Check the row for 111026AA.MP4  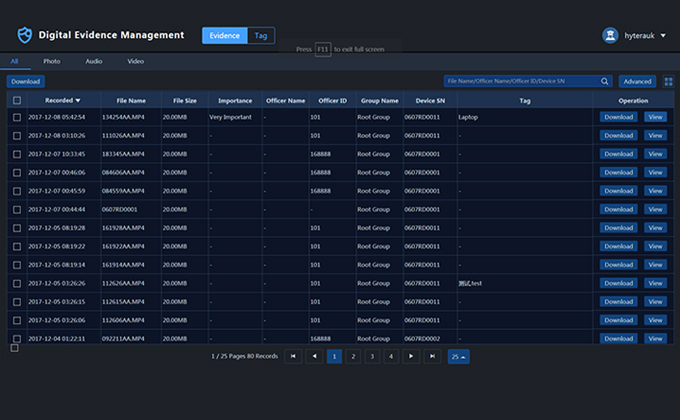(17, 136)
